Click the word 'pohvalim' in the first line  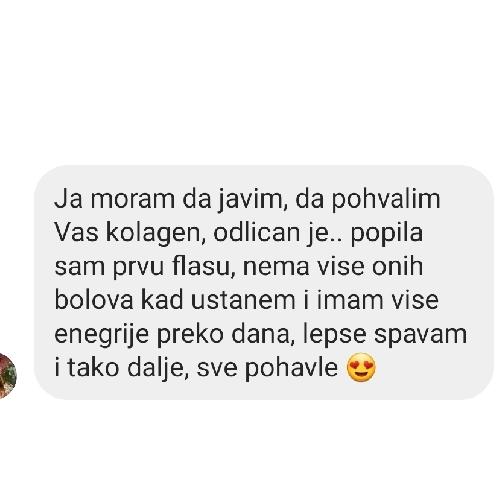pos(386,199)
